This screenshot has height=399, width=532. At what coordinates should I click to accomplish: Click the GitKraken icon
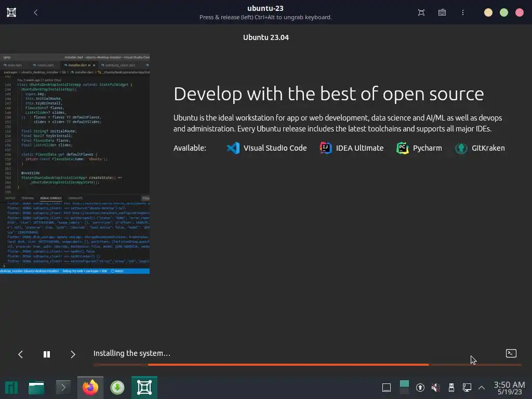tap(461, 148)
